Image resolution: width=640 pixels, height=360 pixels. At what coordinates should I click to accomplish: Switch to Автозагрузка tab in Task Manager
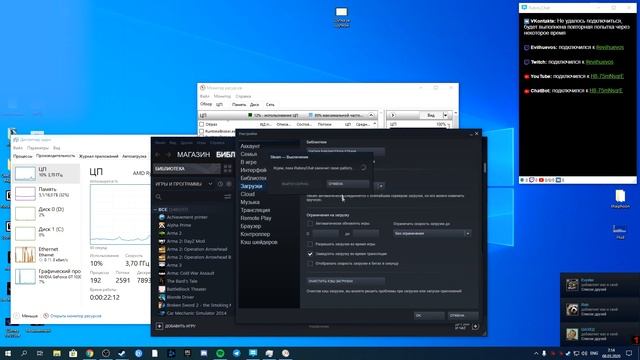point(134,156)
